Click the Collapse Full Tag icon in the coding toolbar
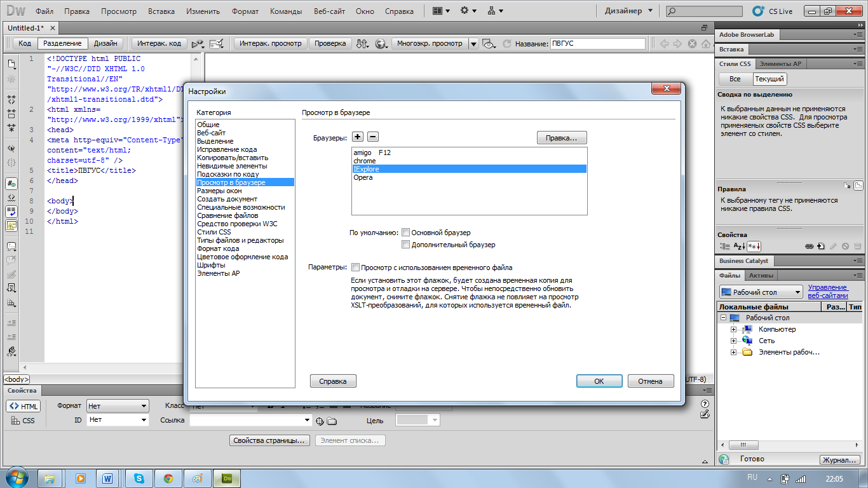The width and height of the screenshot is (868, 488). (x=11, y=100)
